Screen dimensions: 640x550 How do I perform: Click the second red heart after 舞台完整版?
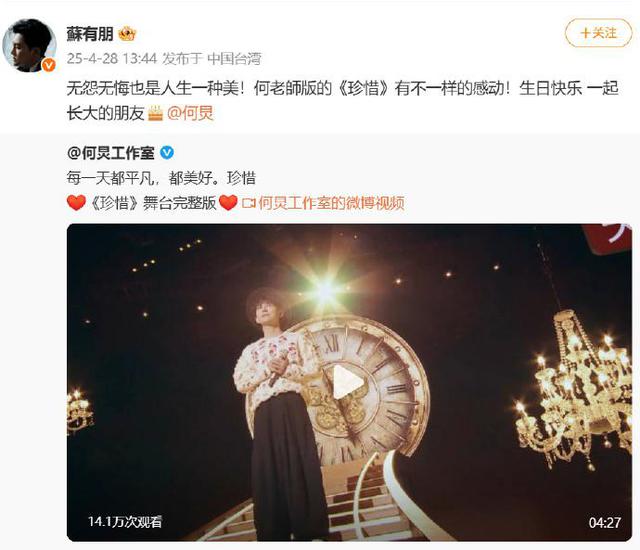tap(228, 203)
